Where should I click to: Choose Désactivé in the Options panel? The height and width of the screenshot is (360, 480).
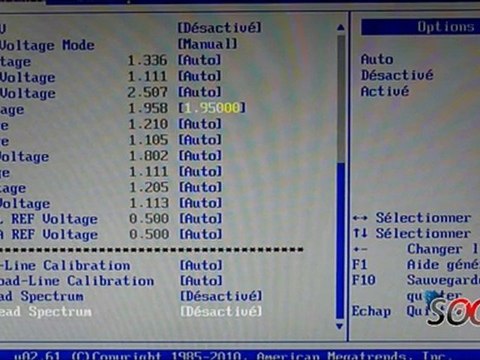397,75
